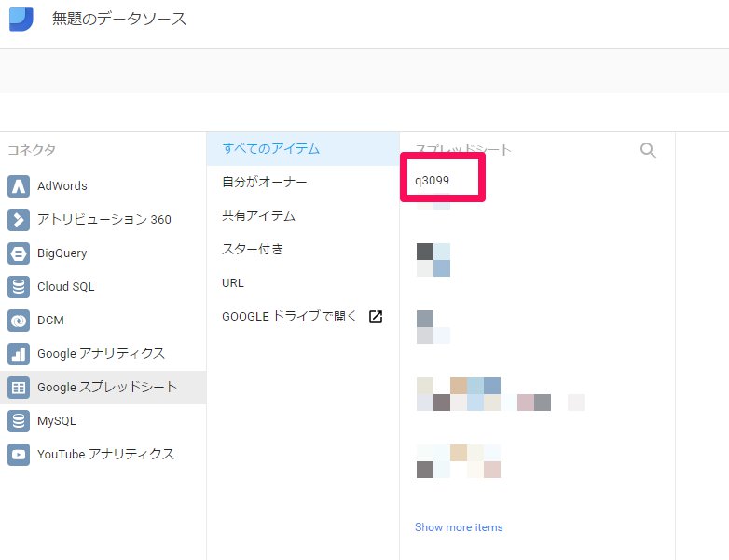Select the Cloud SQL connector icon
This screenshot has width=729, height=560.
19,286
